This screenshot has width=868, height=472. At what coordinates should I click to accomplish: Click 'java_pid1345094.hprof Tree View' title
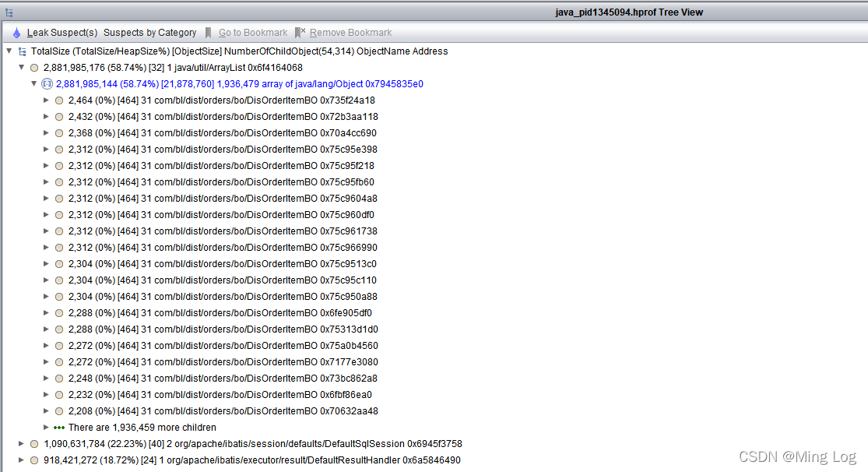pyautogui.click(x=630, y=12)
